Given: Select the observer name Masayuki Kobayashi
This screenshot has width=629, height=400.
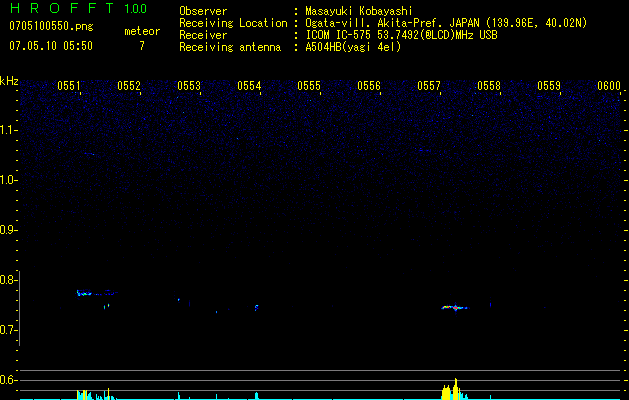Looking at the screenshot, I should [359, 11].
